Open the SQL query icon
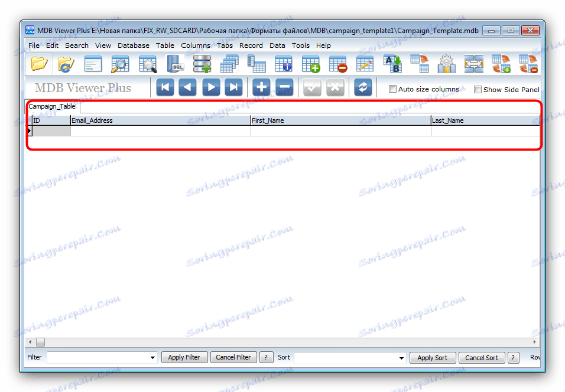The width and height of the screenshot is (565, 392). tap(175, 64)
